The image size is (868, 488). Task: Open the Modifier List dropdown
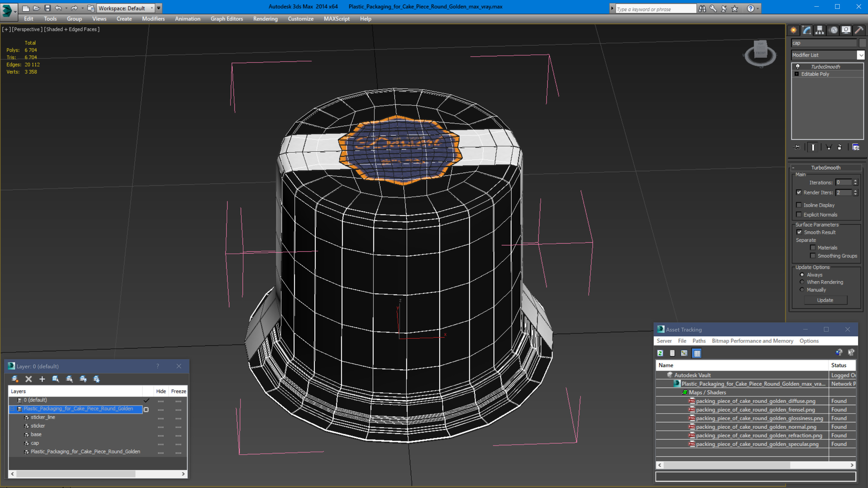pos(860,55)
